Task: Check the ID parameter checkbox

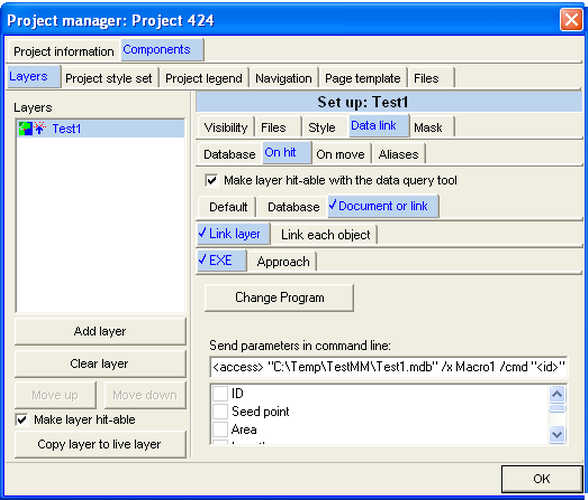Action: click(220, 393)
